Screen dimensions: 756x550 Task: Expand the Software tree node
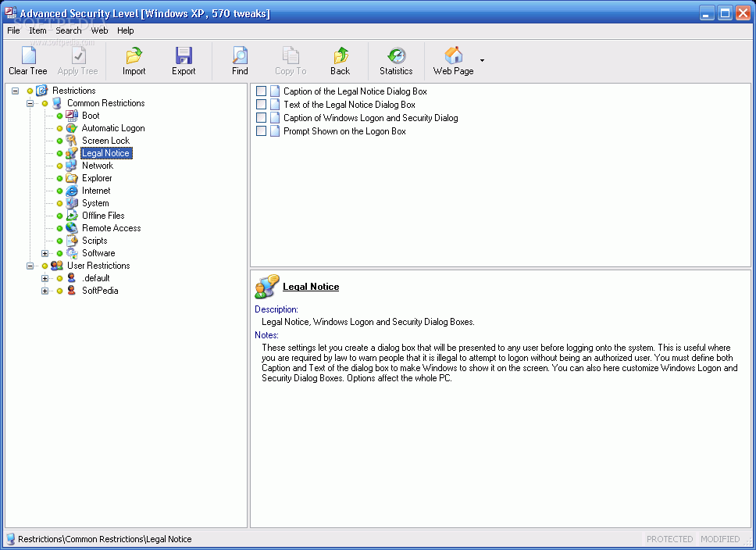click(x=45, y=253)
